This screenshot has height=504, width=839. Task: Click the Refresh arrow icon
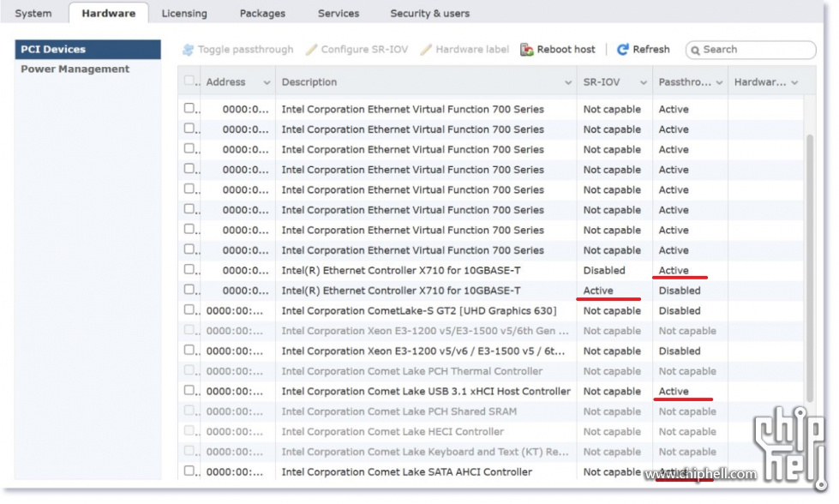[623, 50]
